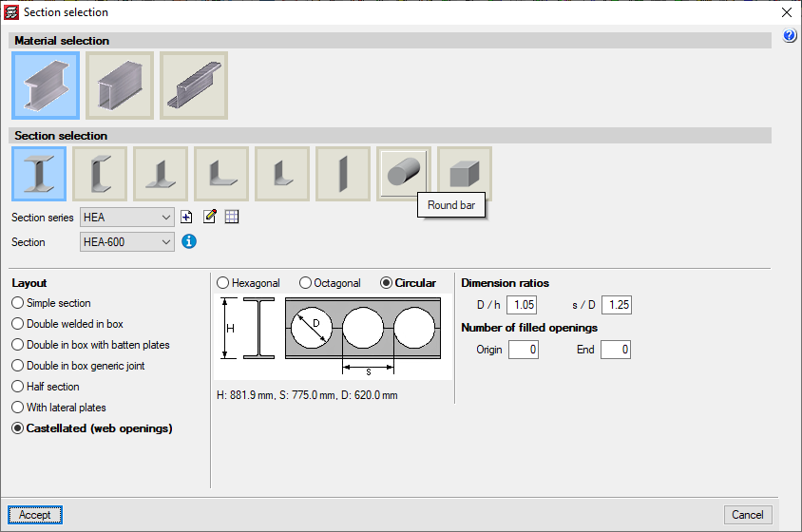This screenshot has width=802, height=532.
Task: Choose the square bar section type
Action: [465, 173]
